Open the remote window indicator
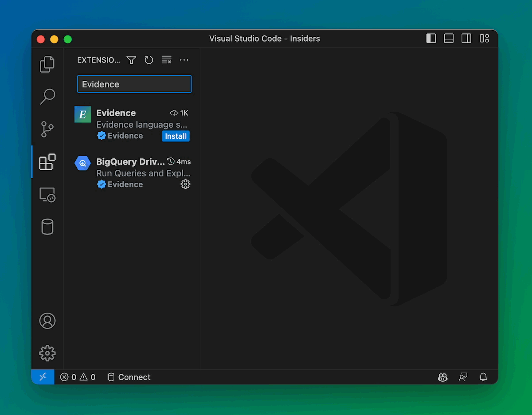The image size is (532, 415). [x=43, y=377]
